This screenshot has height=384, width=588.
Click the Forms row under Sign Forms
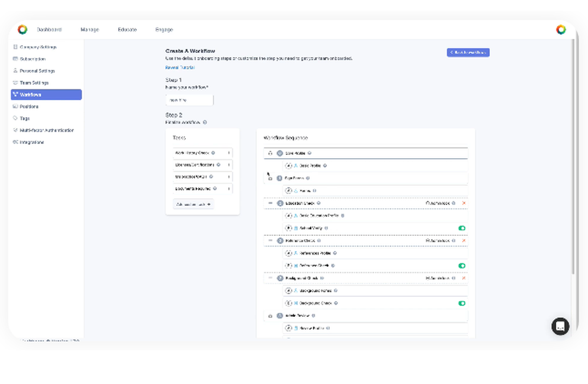[375, 191]
